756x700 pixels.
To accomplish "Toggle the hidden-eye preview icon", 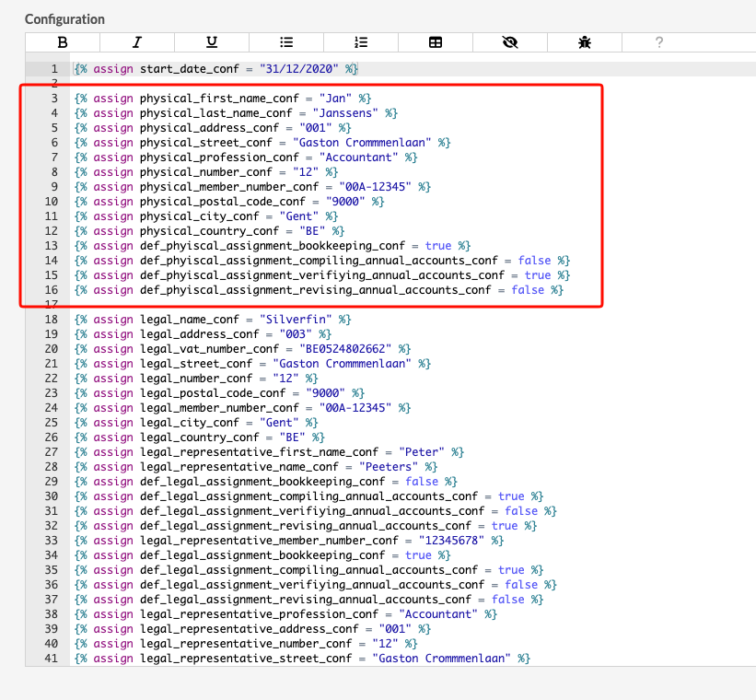I will (x=510, y=42).
